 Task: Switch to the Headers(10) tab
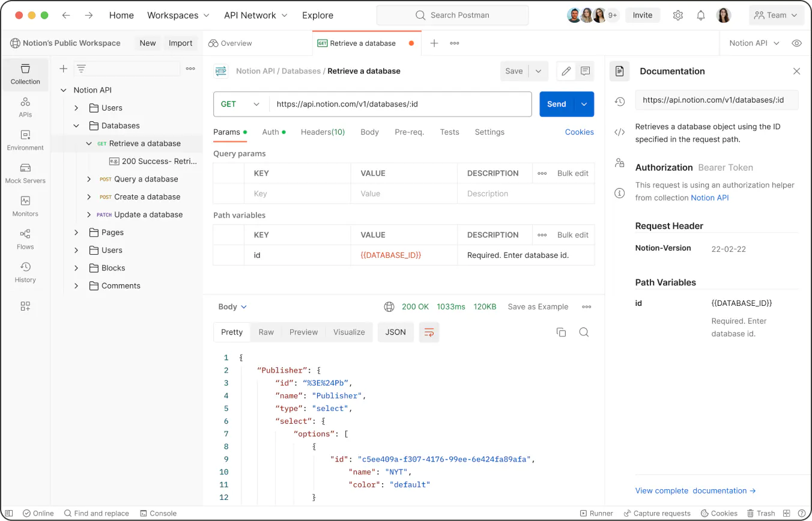[x=323, y=132]
